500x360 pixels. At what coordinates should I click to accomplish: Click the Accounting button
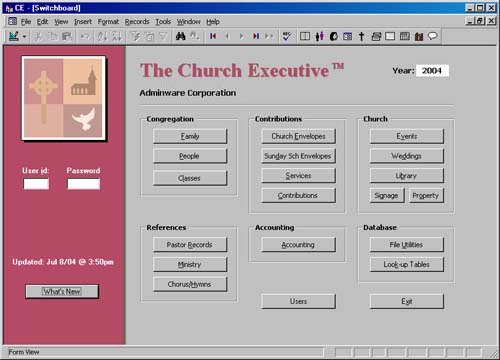point(298,245)
